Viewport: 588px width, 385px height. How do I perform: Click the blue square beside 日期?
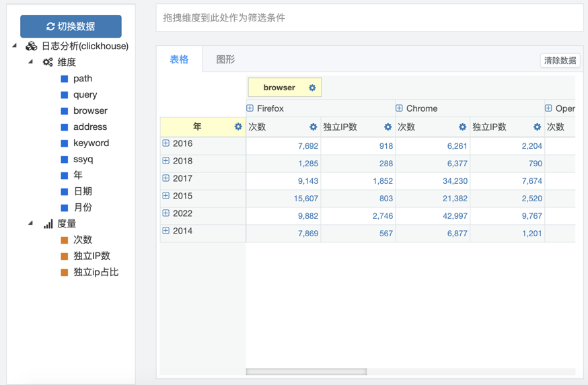tap(65, 192)
